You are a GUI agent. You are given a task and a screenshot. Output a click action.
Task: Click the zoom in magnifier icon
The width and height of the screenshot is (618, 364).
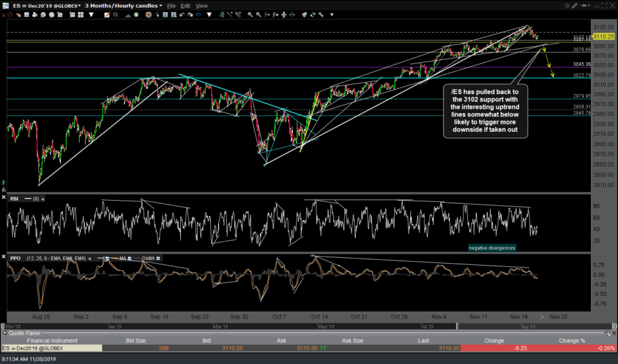click(x=250, y=15)
